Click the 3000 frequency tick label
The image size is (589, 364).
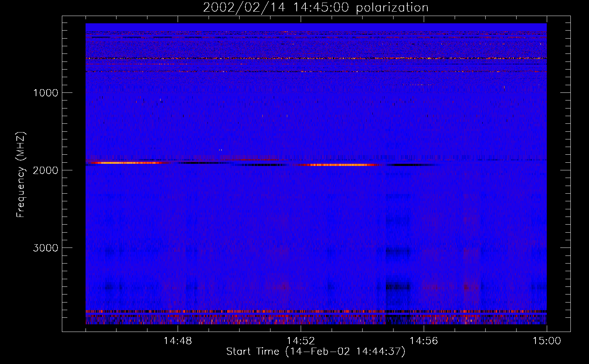(46, 248)
